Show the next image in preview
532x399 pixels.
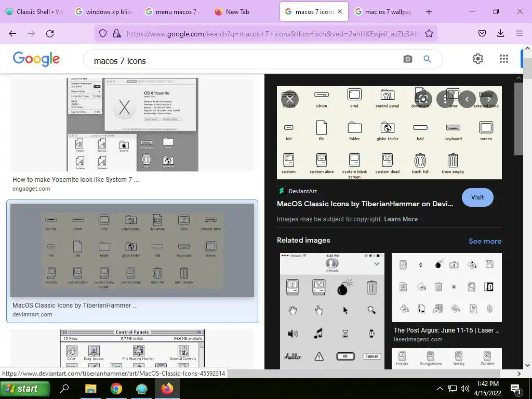(489, 99)
